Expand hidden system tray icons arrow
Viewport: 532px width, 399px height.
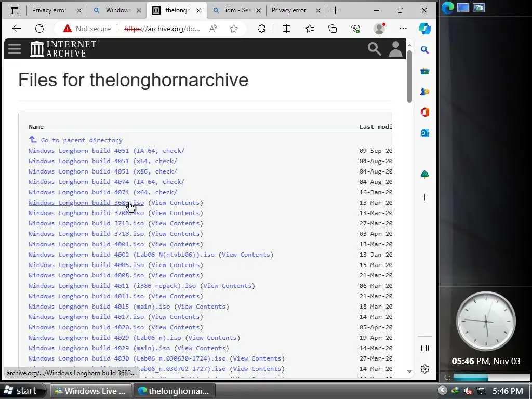coord(442,391)
